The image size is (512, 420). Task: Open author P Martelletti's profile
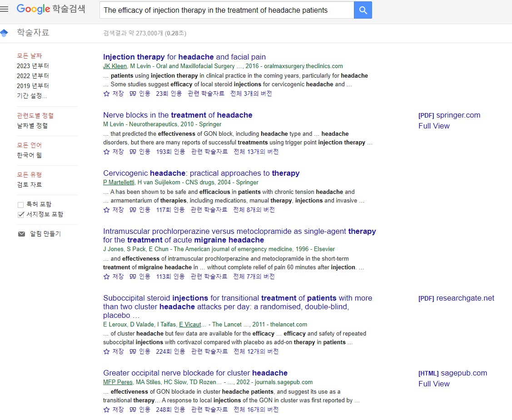[119, 183]
